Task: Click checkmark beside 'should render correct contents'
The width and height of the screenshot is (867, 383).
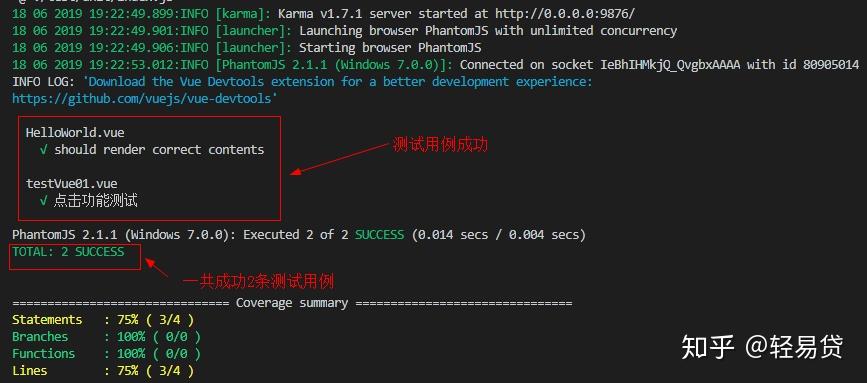Action: pyautogui.click(x=44, y=150)
